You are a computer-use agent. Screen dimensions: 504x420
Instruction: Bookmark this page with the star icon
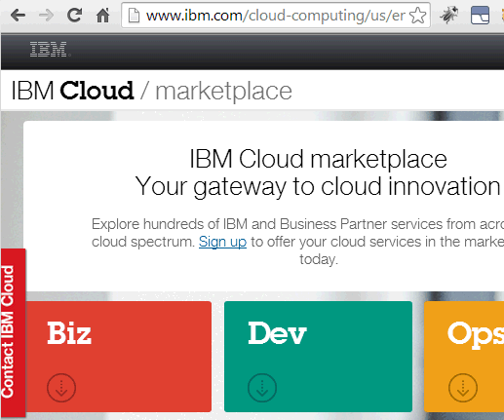[x=418, y=16]
